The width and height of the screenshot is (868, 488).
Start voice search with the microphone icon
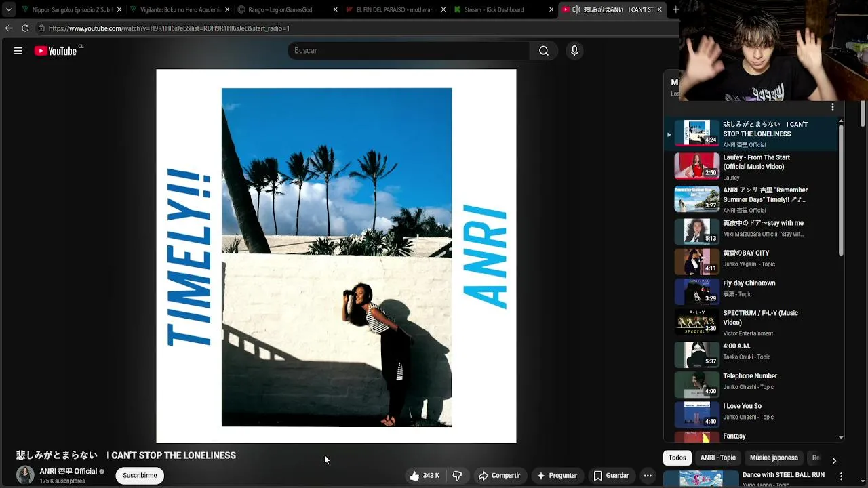574,51
